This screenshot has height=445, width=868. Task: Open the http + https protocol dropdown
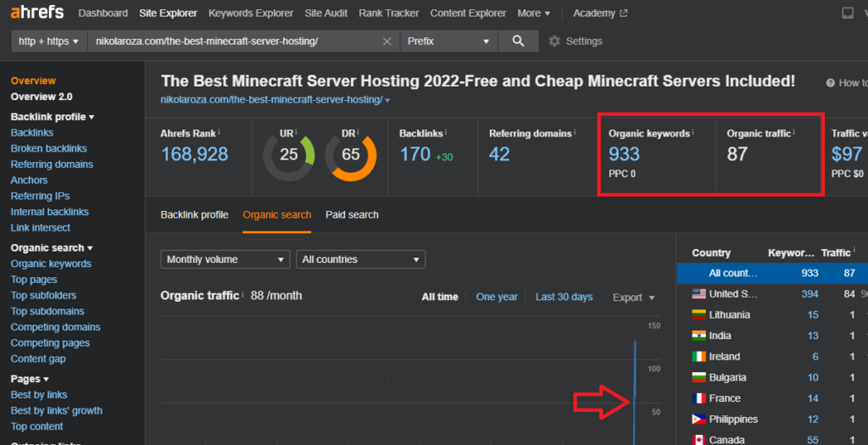[48, 42]
